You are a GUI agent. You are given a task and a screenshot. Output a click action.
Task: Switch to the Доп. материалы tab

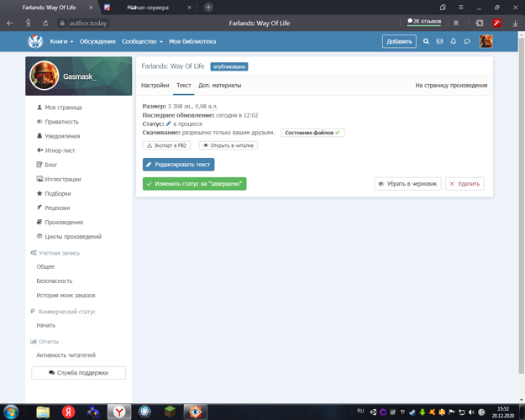219,86
